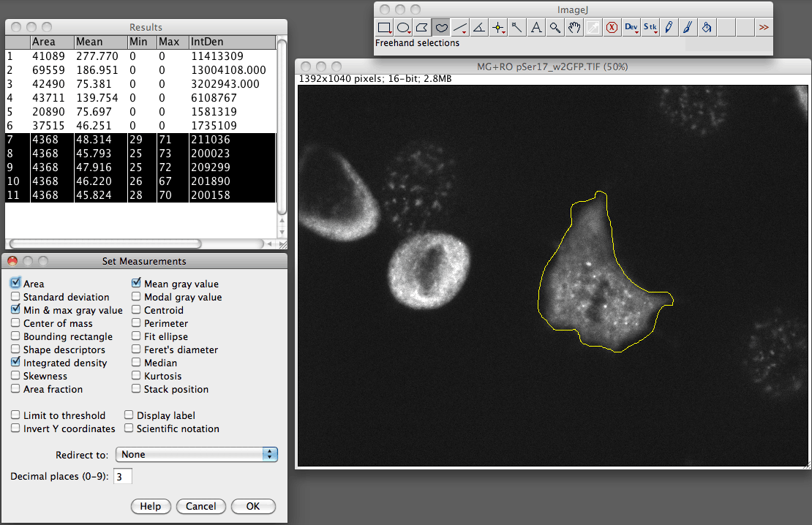Open the Redirect to dropdown
812x525 pixels.
[197, 454]
